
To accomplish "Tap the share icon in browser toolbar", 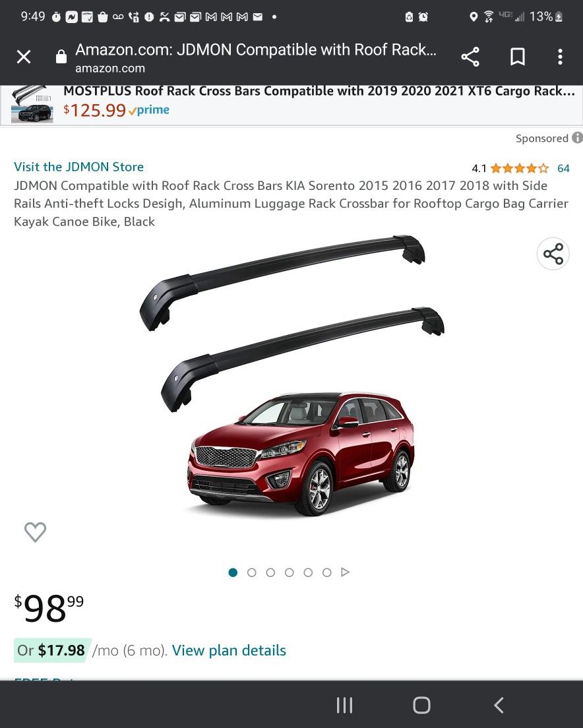I will [x=470, y=57].
